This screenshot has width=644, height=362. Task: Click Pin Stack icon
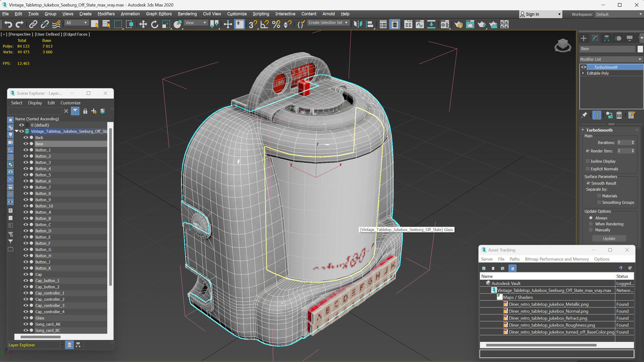coord(584,115)
